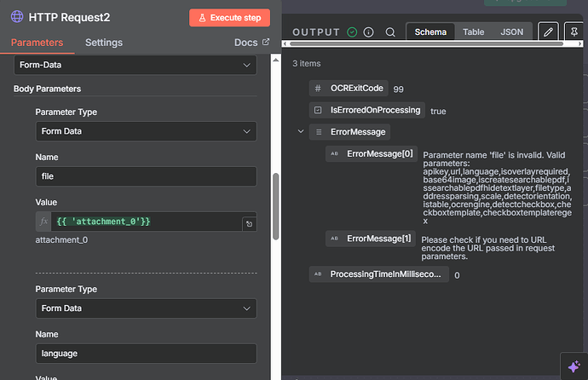The width and height of the screenshot is (588, 380).
Task: Open the first Parameter Type dropdown
Action: (x=146, y=131)
